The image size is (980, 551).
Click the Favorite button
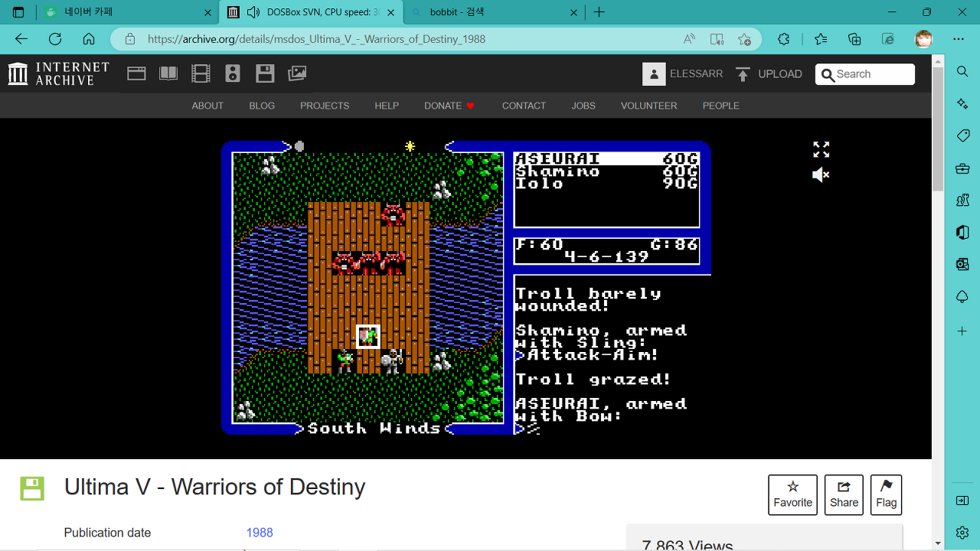point(792,494)
